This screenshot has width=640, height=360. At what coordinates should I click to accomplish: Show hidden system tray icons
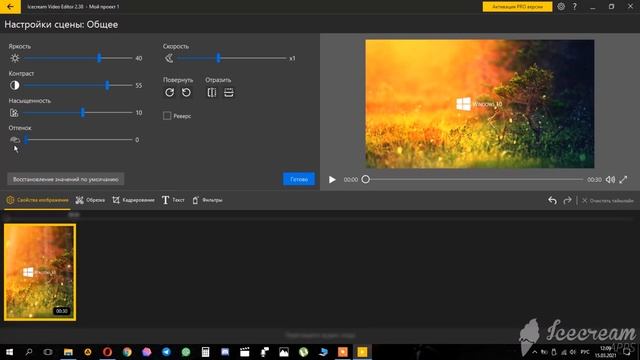(535, 352)
